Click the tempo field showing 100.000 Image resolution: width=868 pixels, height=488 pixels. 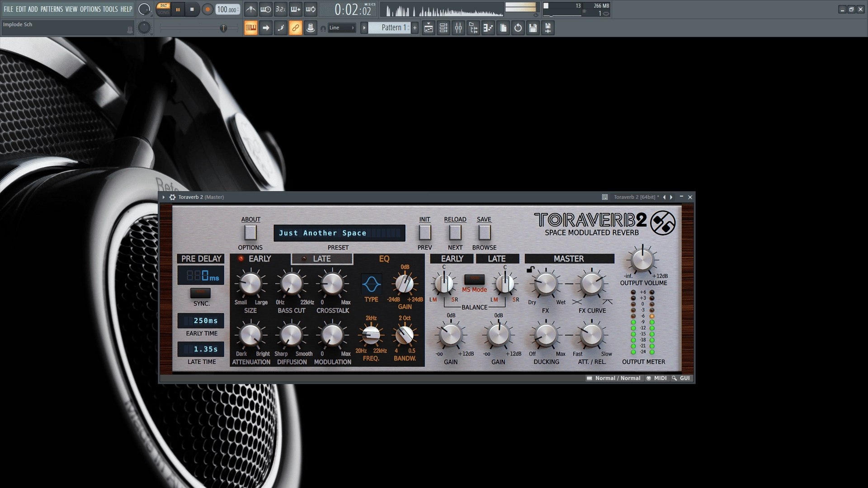pyautogui.click(x=228, y=9)
